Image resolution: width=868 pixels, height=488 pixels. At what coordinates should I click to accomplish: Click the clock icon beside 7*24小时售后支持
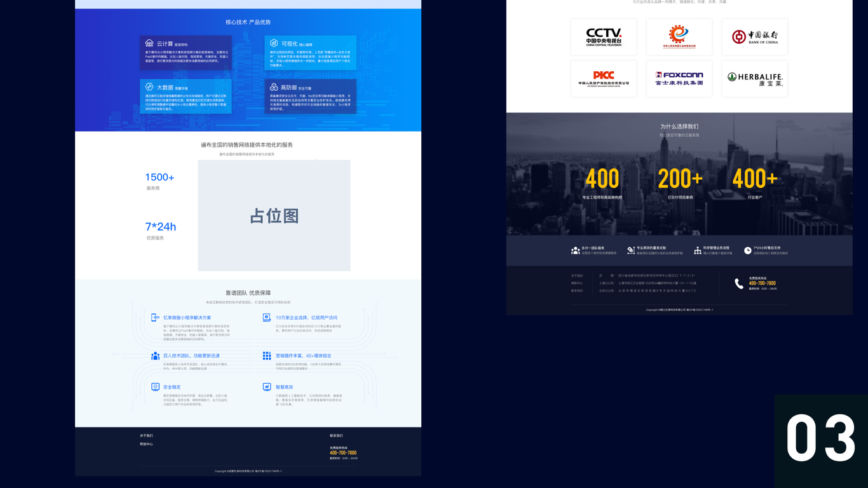pos(748,250)
